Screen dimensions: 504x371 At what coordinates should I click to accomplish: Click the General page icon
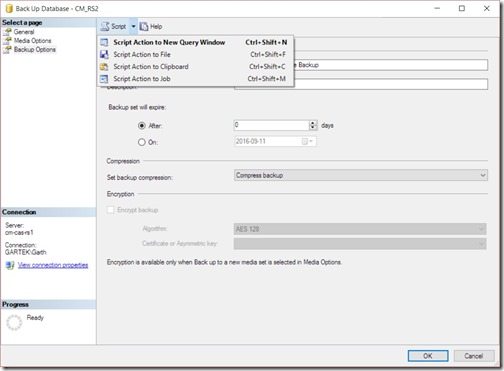click(7, 32)
